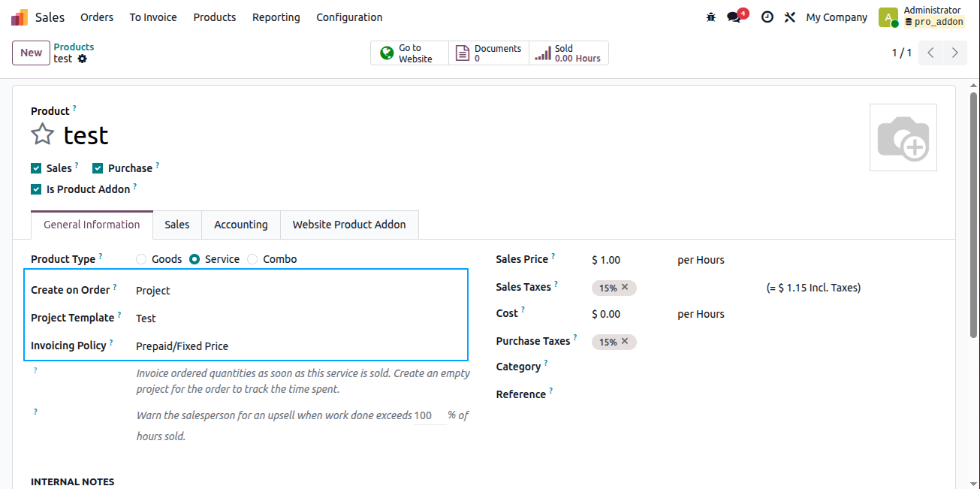Screen dimensions: 980x489
Task: Open the gear actions menu beside test
Action: 83,59
